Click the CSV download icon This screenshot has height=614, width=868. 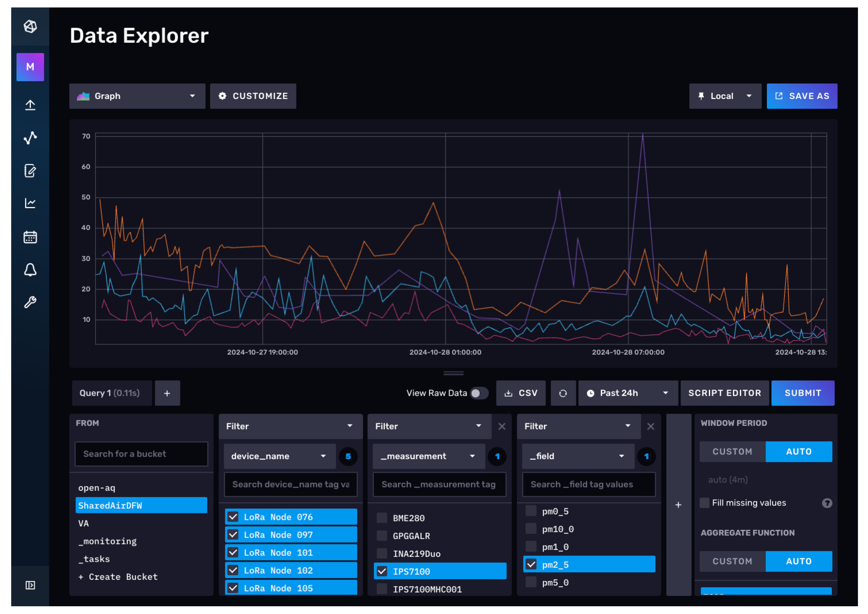click(508, 393)
